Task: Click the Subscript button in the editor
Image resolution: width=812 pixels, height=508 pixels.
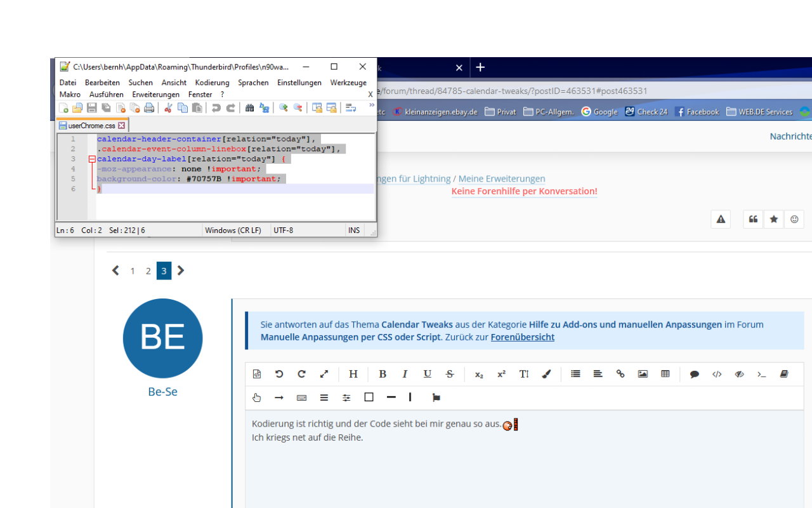Action: pyautogui.click(x=479, y=374)
